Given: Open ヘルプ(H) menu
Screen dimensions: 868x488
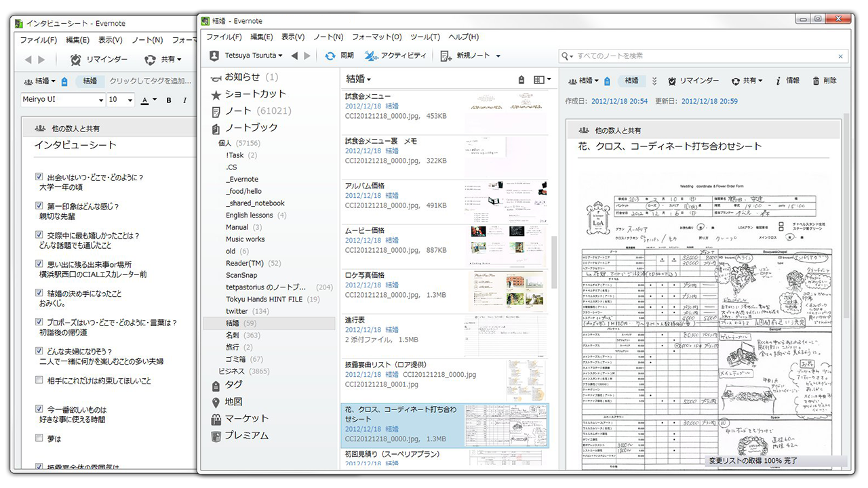Looking at the screenshot, I should [464, 37].
